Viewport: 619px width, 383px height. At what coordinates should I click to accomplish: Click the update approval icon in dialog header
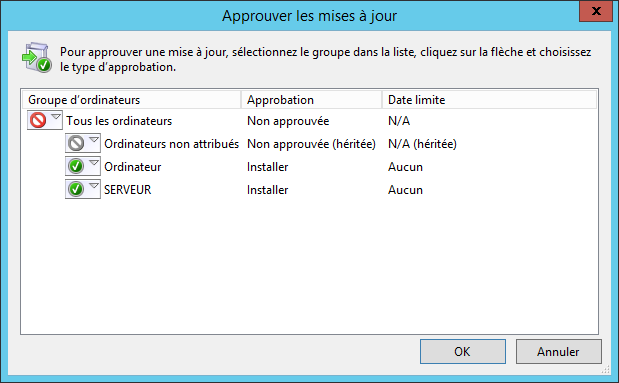click(36, 58)
